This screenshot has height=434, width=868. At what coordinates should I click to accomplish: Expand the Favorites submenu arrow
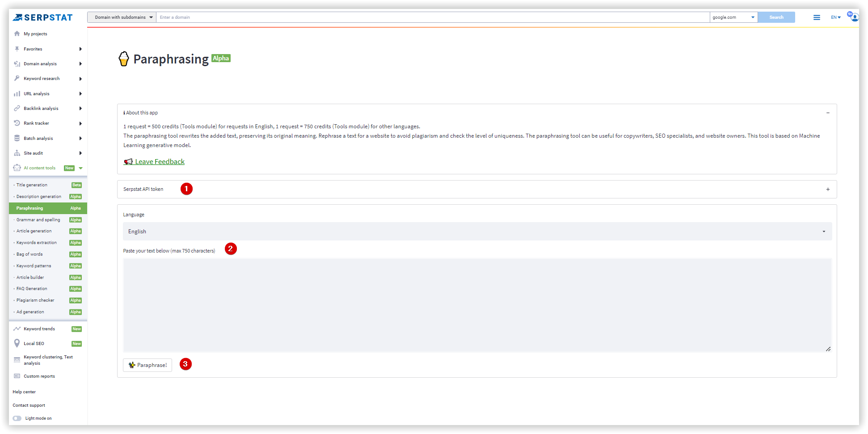click(x=80, y=49)
